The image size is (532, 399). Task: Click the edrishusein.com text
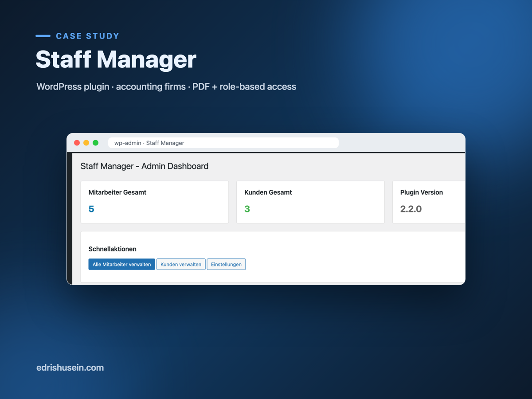[x=70, y=368]
